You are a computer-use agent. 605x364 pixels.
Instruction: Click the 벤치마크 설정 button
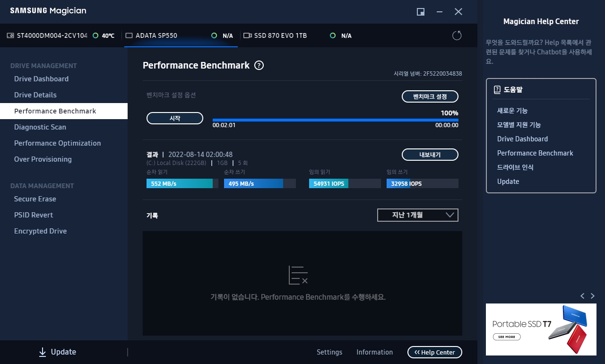click(430, 96)
